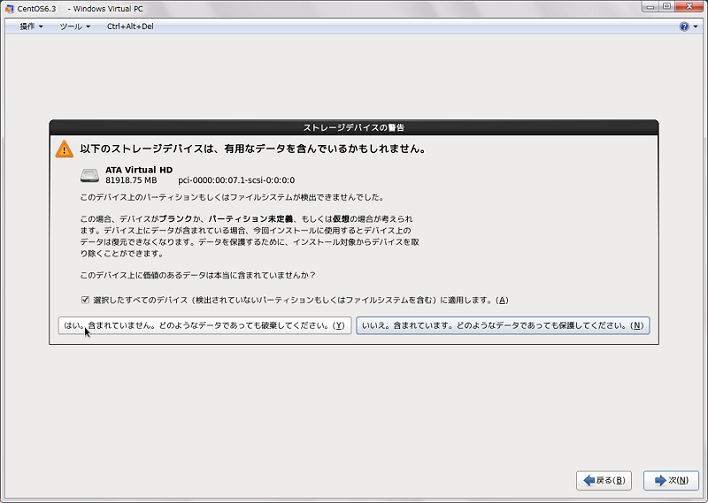Close the Windows Virtual PC window

pos(689,7)
